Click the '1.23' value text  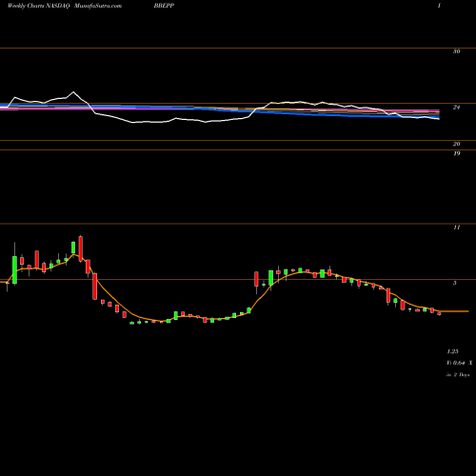tap(452, 351)
